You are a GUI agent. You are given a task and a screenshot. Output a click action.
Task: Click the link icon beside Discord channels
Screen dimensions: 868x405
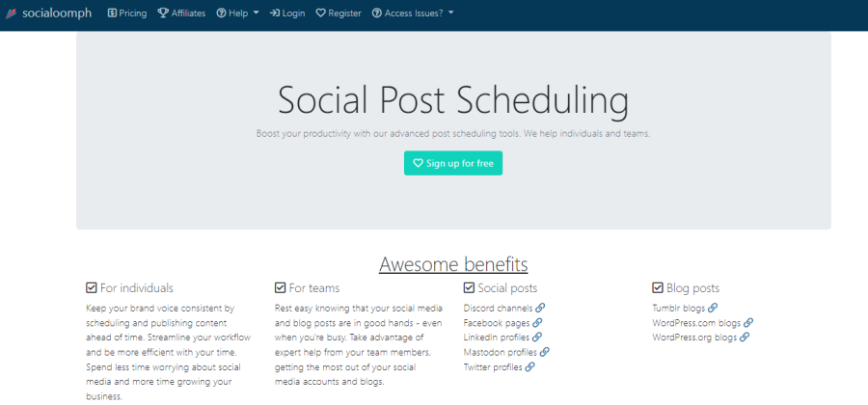[540, 308]
